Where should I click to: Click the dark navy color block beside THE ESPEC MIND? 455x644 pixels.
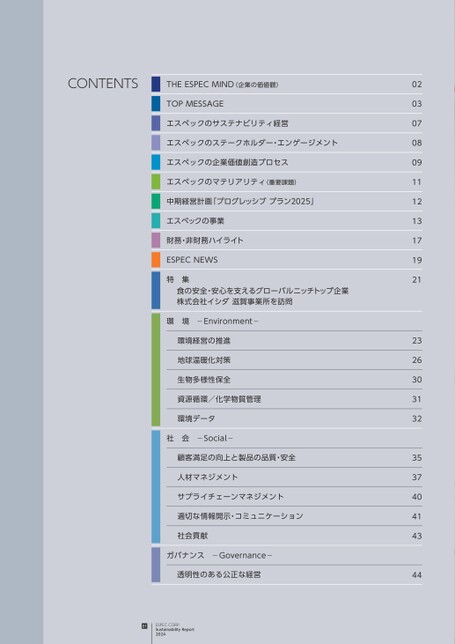(156, 84)
